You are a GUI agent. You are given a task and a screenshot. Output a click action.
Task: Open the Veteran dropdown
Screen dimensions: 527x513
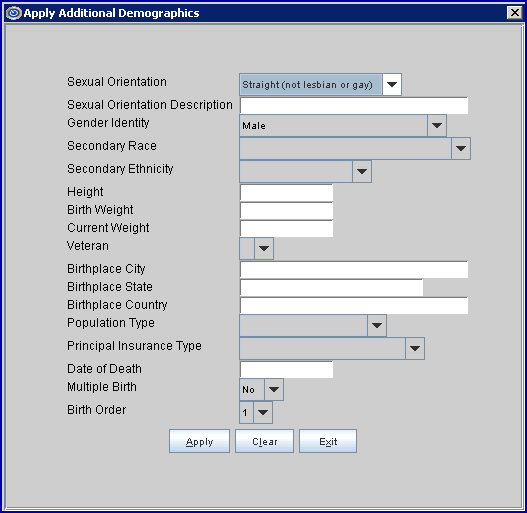264,248
